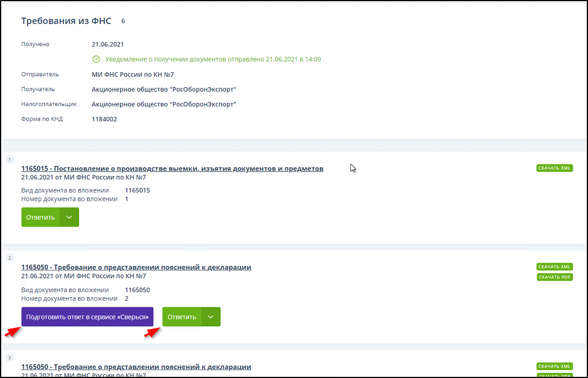The height and width of the screenshot is (378, 588).
Task: Open the third document's 1165050 title link
Action: tap(136, 367)
